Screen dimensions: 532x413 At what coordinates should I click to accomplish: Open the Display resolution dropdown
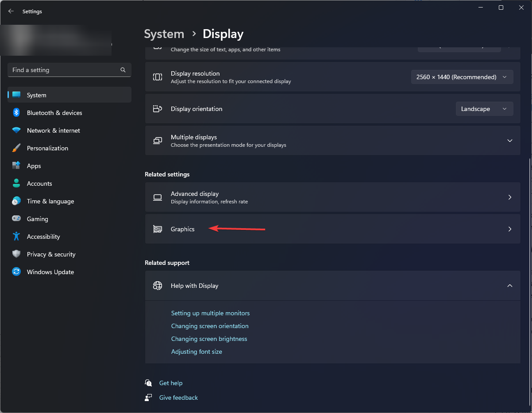[x=462, y=76]
